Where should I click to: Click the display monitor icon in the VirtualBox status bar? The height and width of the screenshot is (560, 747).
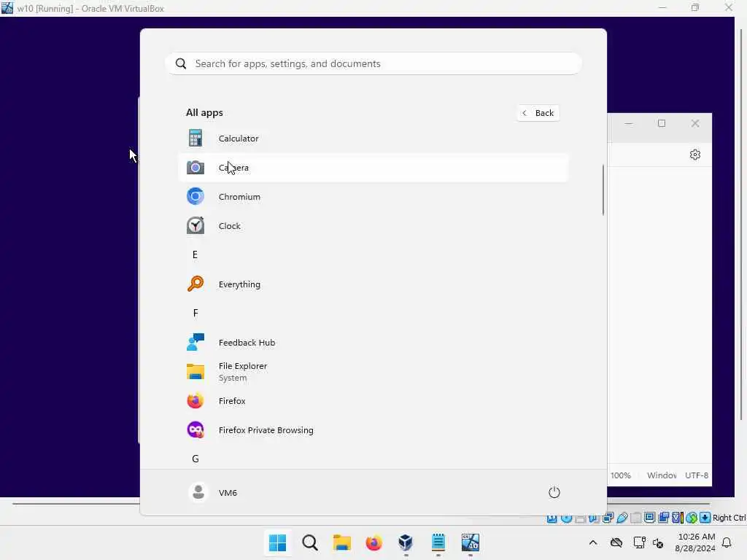(649, 518)
